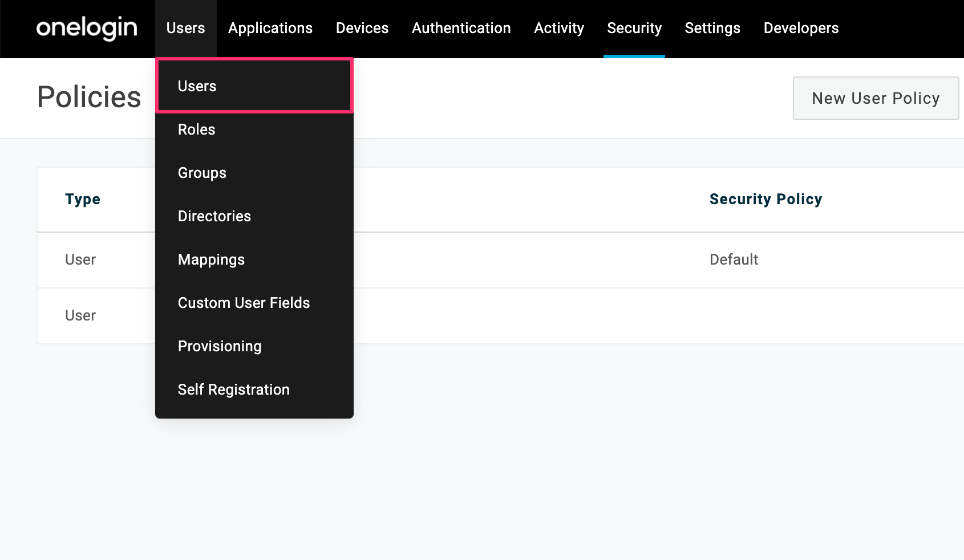Open the Applications navigation menu
This screenshot has height=560, width=964.
(270, 28)
